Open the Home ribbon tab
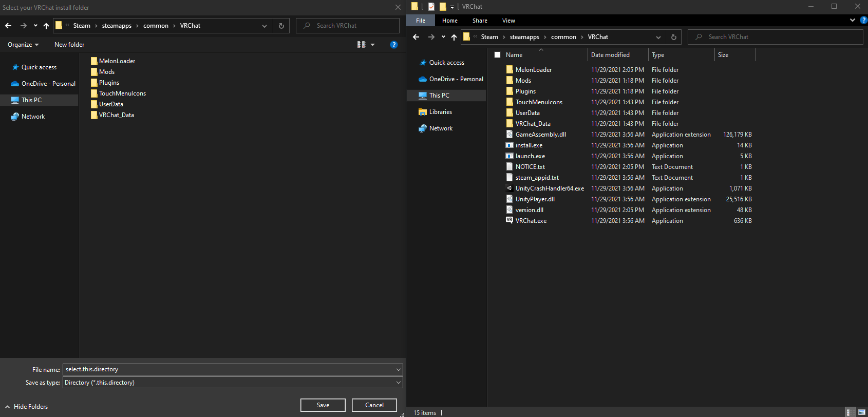Image resolution: width=868 pixels, height=417 pixels. click(450, 21)
